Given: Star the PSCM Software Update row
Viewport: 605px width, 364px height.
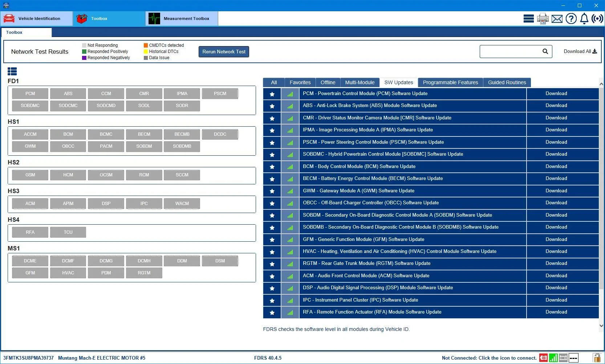Looking at the screenshot, I should pyautogui.click(x=272, y=143).
